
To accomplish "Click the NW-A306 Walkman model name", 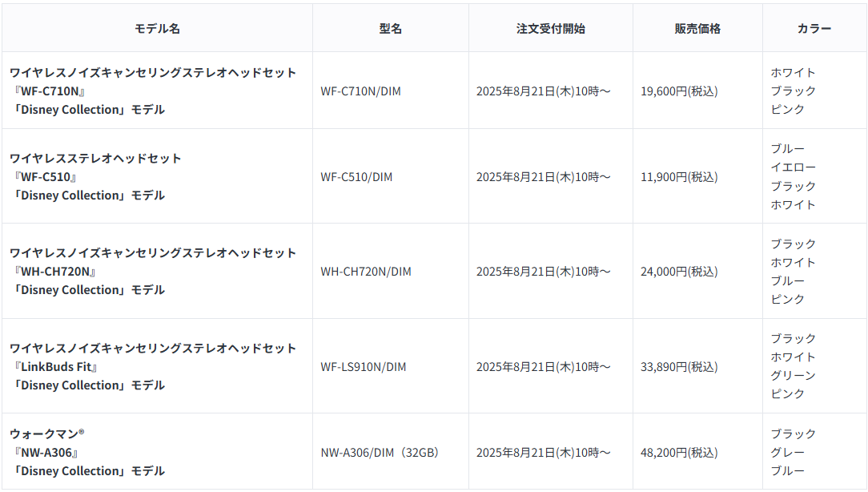I will point(46,453).
